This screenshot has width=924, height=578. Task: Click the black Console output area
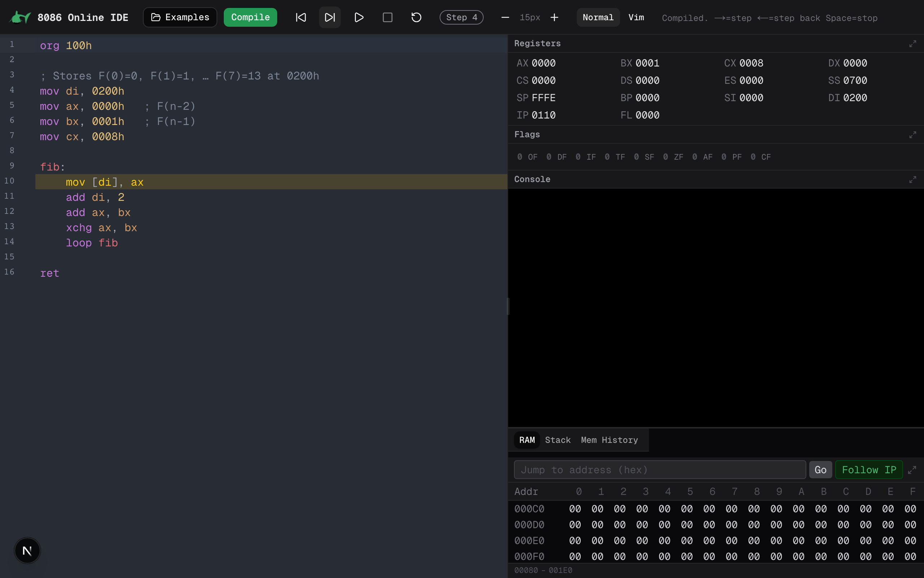pos(715,308)
